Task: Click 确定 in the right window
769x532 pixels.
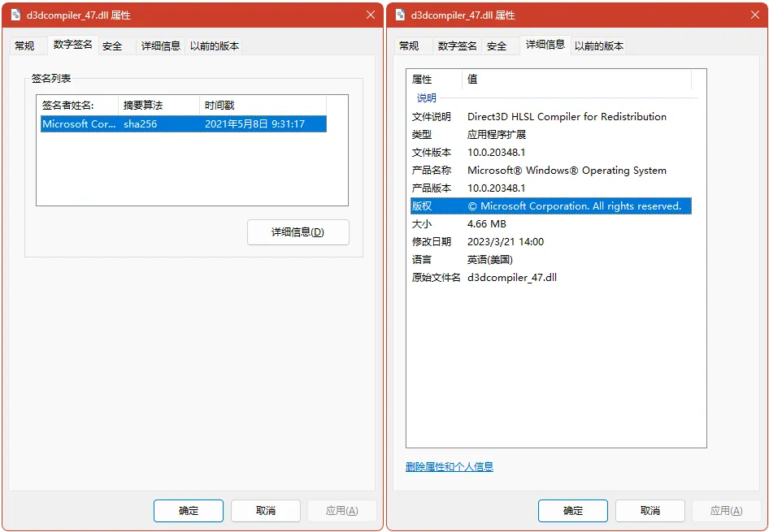Action: coord(573,511)
